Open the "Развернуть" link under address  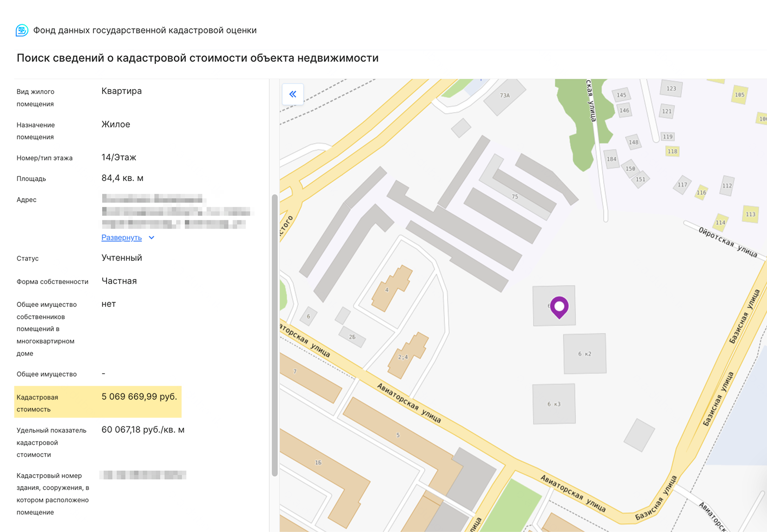pos(122,238)
